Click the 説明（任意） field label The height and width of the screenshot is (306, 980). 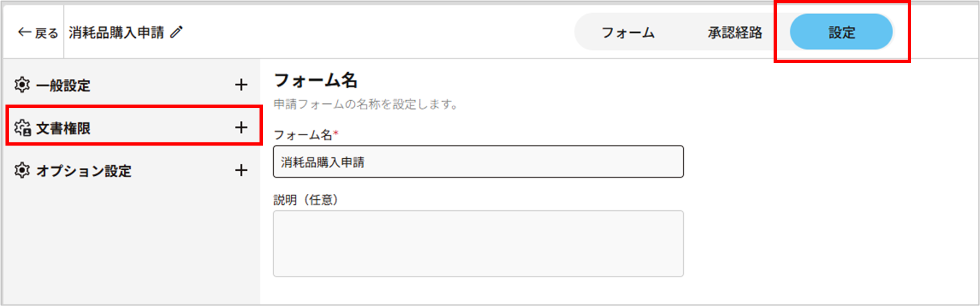tap(305, 200)
